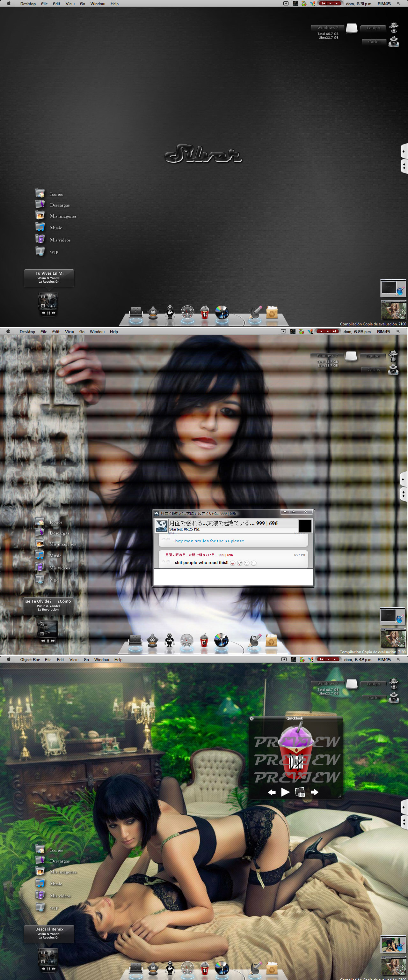
Task: Click the chat contact avatar picture
Action: pos(161,526)
